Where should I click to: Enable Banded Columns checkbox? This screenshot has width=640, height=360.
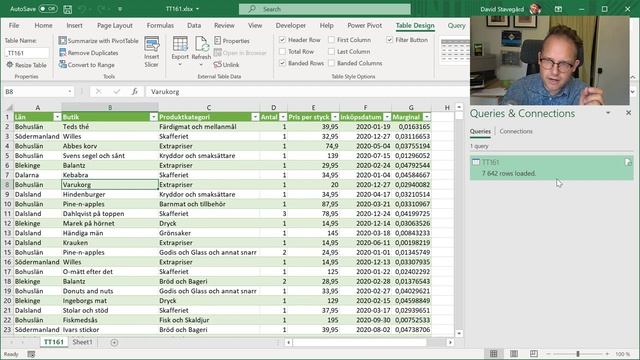(x=331, y=63)
